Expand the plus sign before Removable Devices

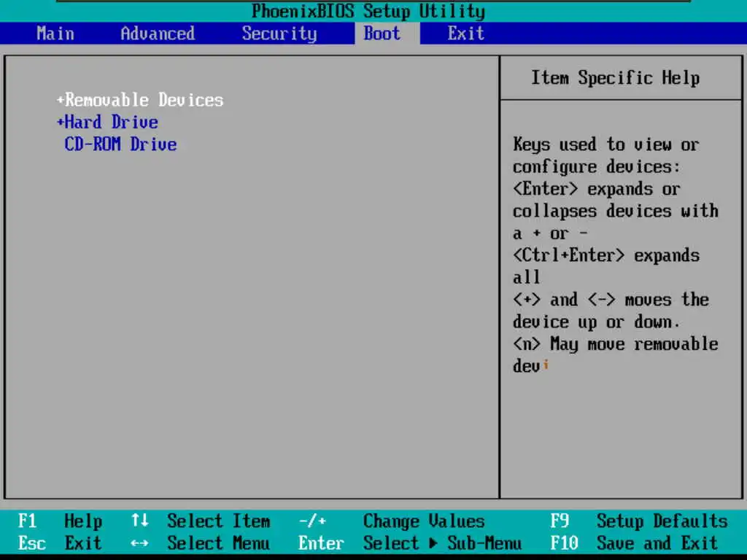pos(60,100)
